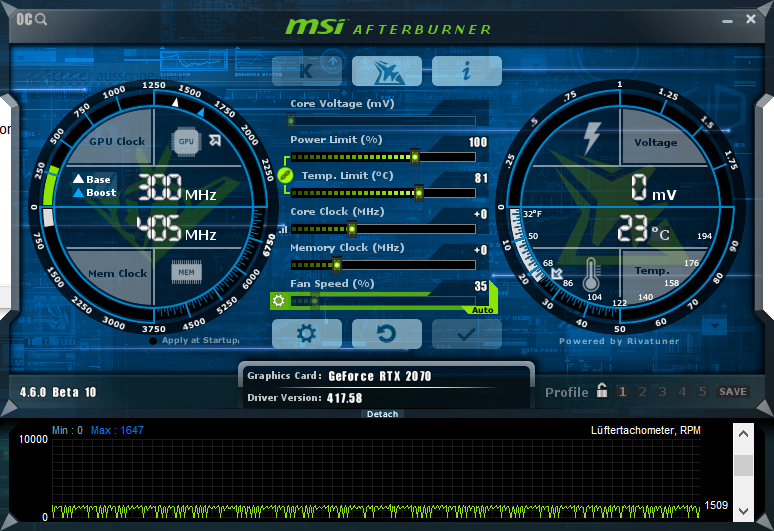Click the Powered by Rivatuner text
This screenshot has width=774, height=531.
pyautogui.click(x=619, y=341)
